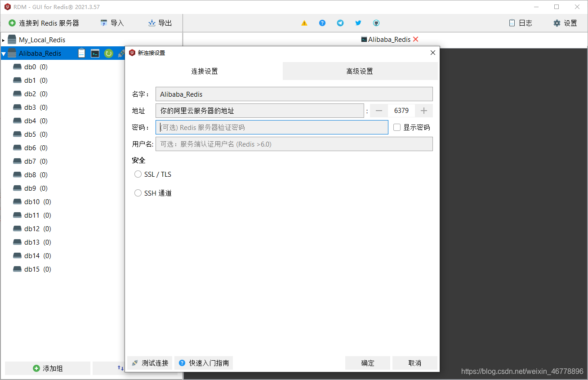This screenshot has width=588, height=380.
Task: Select the My_Local_Redis server icon
Action: click(12, 40)
